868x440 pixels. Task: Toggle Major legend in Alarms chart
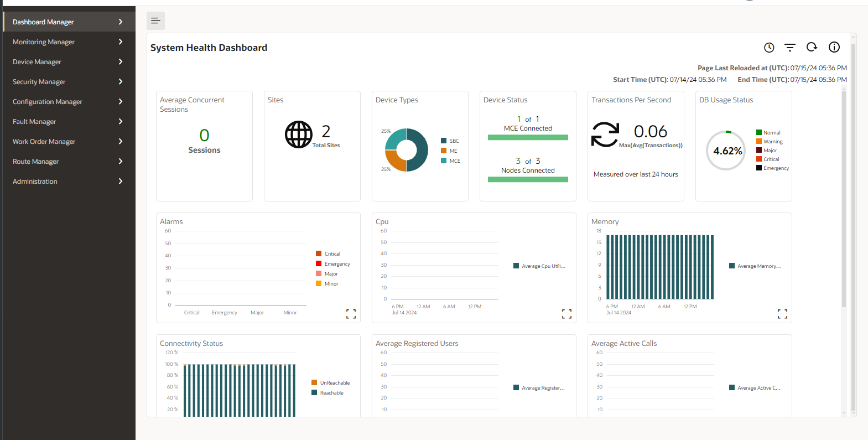tap(327, 273)
